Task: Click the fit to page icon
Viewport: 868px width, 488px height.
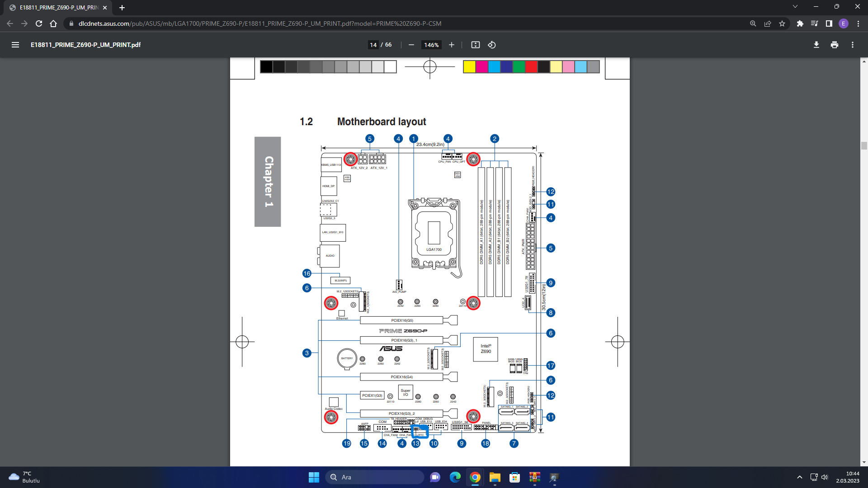Action: (476, 45)
